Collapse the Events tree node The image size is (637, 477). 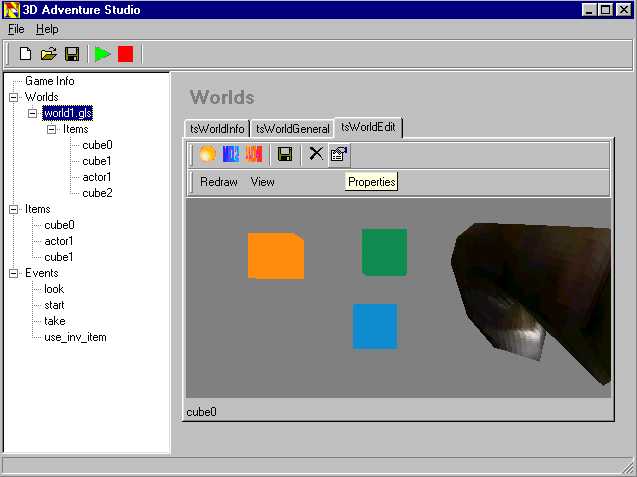click(x=14, y=273)
